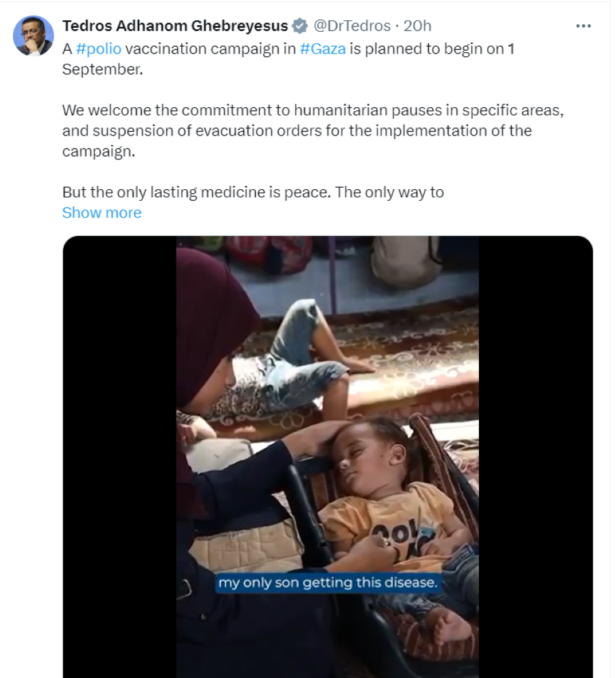This screenshot has height=678, width=616.
Task: Open the #Gaza hashtag
Action: tap(322, 49)
